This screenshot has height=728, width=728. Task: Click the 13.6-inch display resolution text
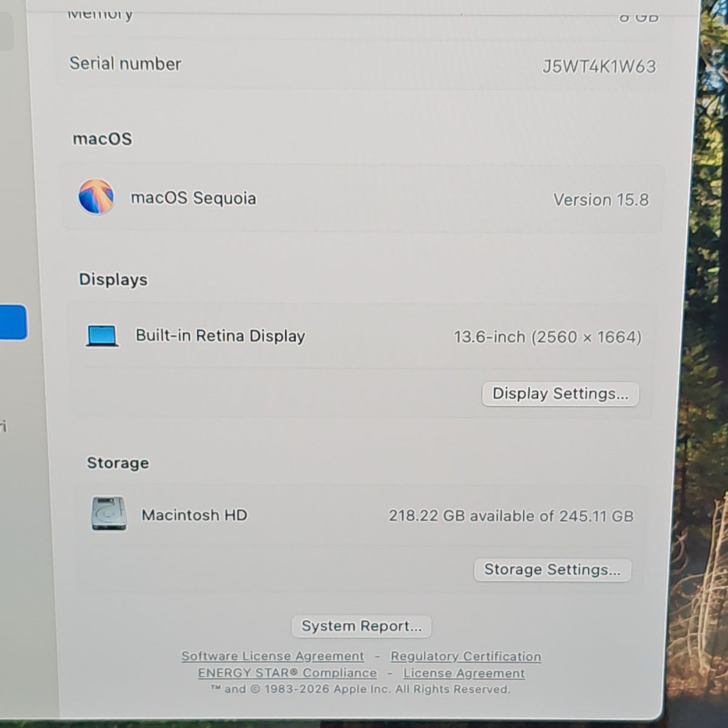click(x=547, y=337)
